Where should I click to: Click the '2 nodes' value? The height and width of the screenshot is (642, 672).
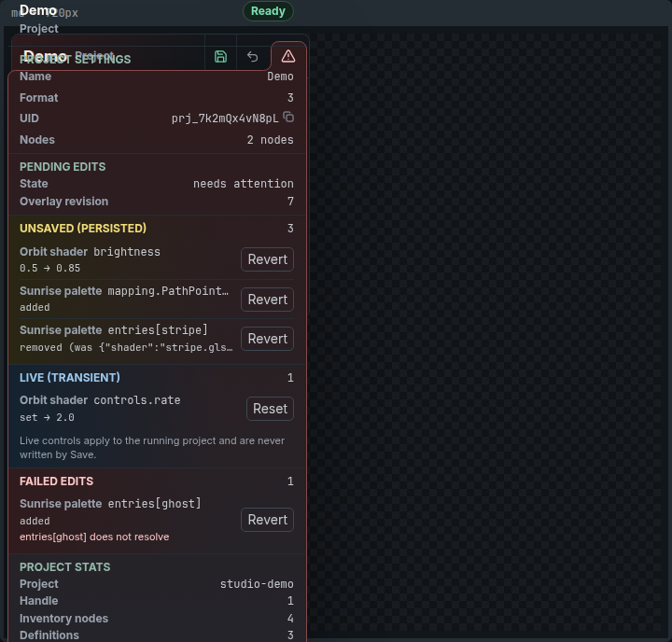[270, 140]
